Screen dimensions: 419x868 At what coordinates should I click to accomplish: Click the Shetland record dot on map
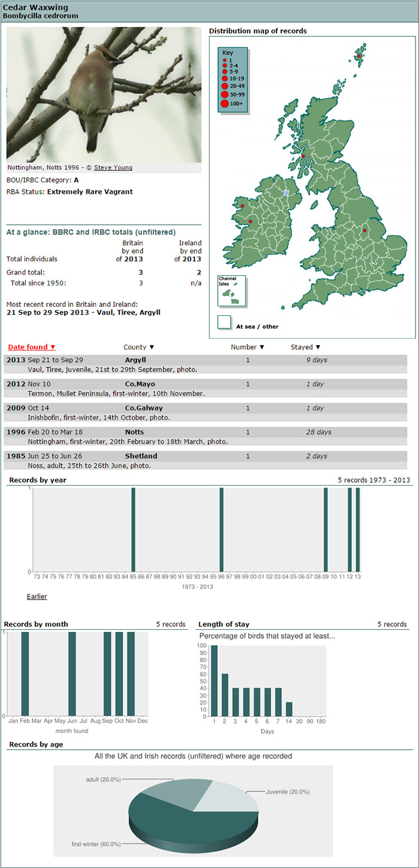[x=359, y=56]
